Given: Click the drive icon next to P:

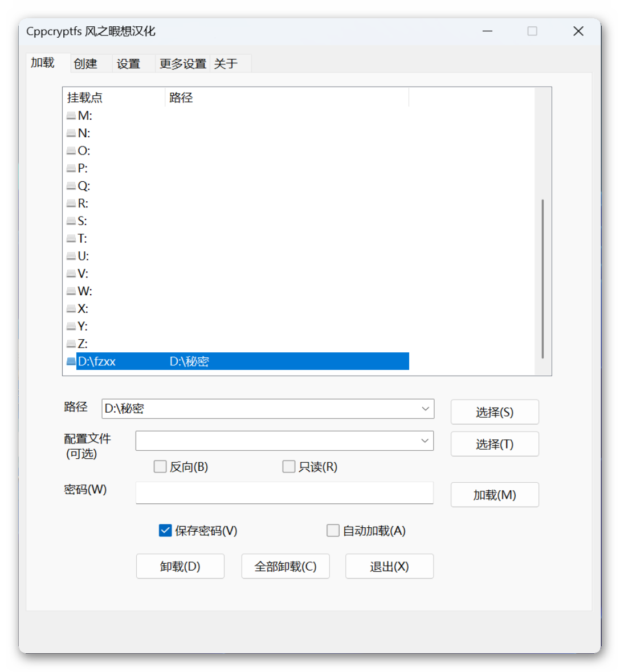Looking at the screenshot, I should pos(71,169).
